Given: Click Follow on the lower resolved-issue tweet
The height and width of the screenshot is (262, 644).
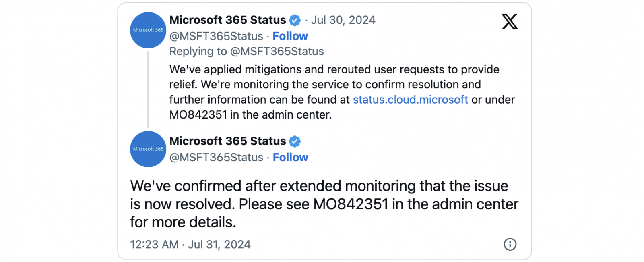Looking at the screenshot, I should click(290, 158).
